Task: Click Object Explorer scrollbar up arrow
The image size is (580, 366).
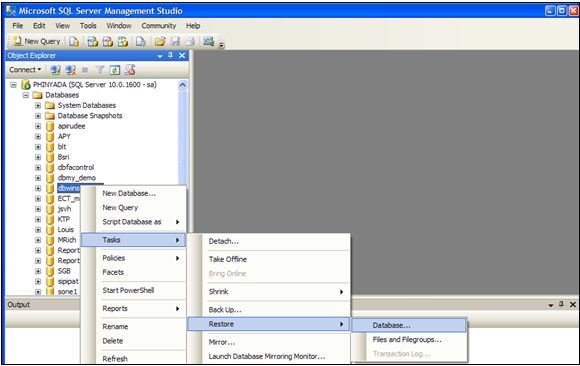Action: [182, 85]
